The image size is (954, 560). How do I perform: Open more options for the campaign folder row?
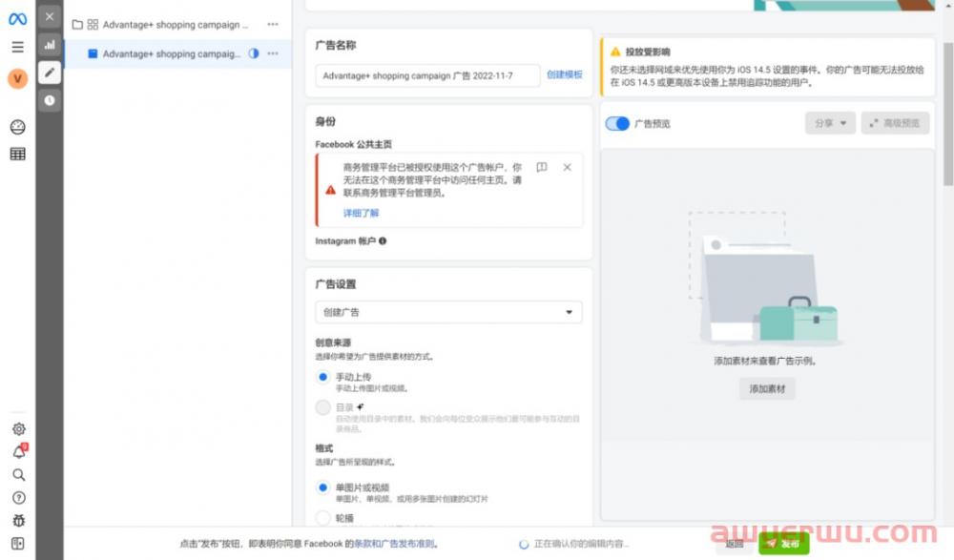(x=273, y=25)
